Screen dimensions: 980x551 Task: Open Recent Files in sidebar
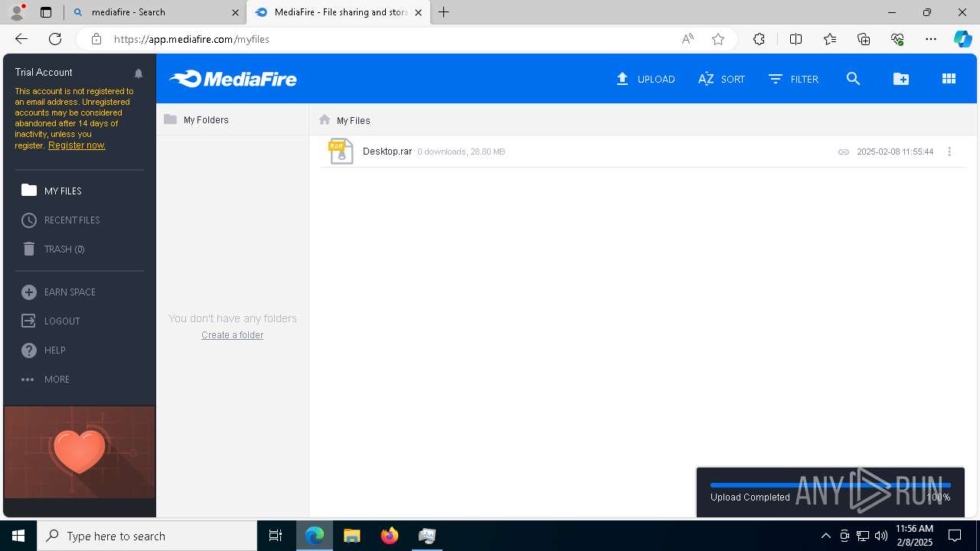click(x=61, y=220)
